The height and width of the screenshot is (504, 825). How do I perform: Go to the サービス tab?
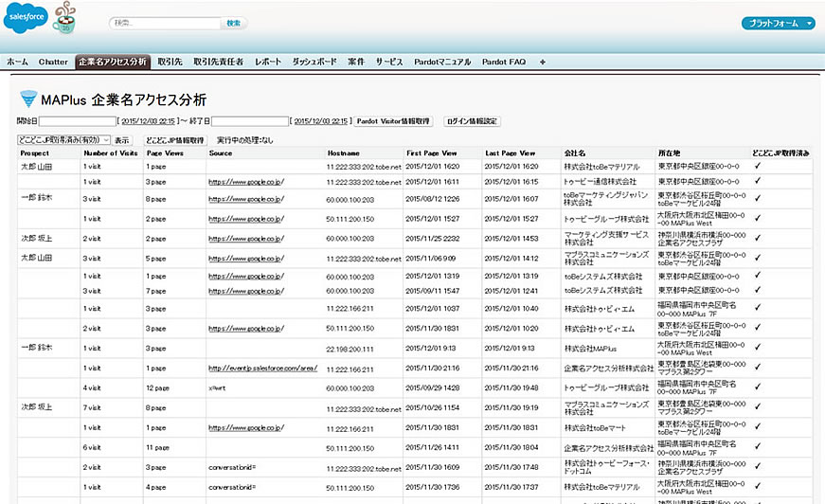(x=389, y=63)
